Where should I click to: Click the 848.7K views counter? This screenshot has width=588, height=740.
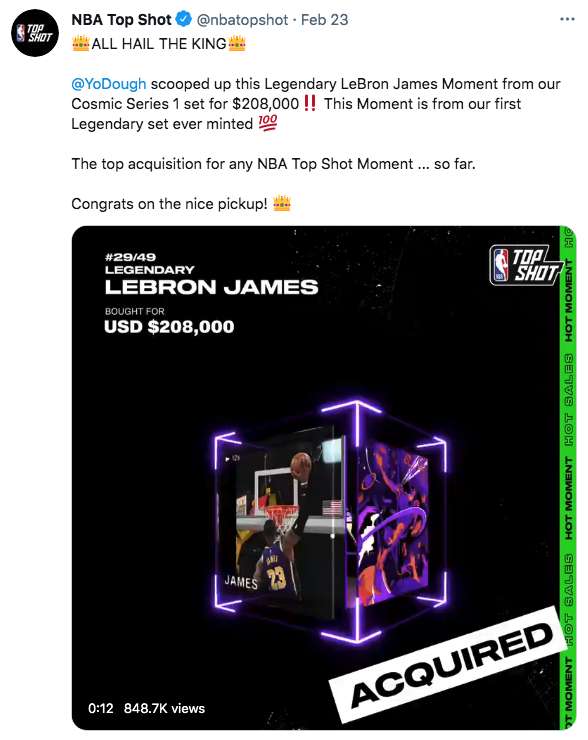164,708
